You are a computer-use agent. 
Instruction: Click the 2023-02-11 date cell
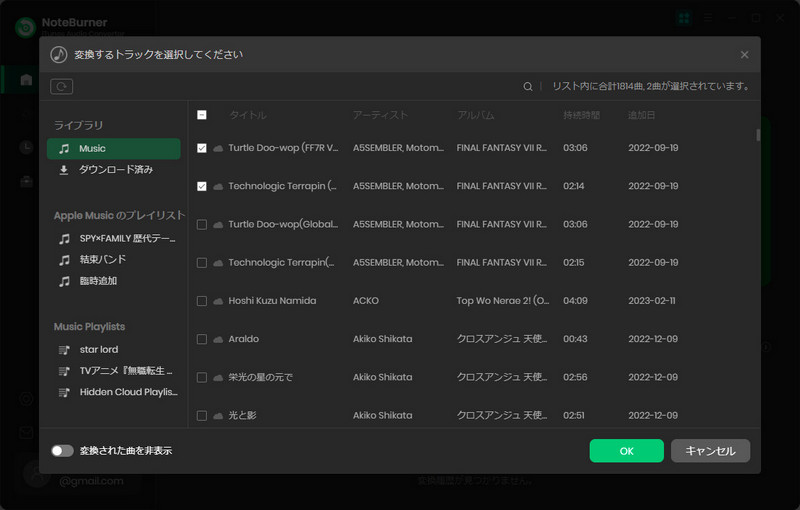[652, 301]
